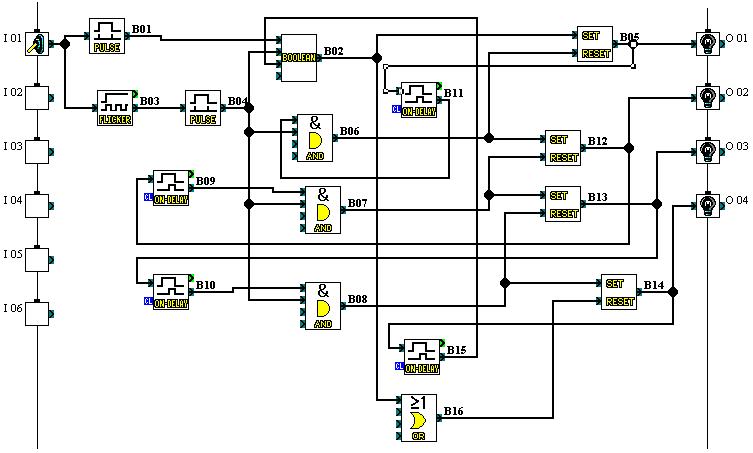
Task: Select the B12 SET RESET block
Action: (x=563, y=148)
